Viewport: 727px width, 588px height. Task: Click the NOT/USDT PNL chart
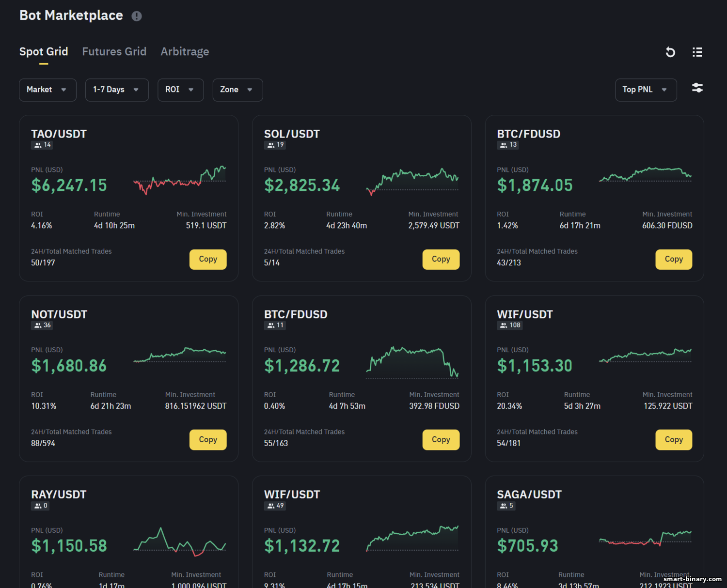tap(180, 355)
